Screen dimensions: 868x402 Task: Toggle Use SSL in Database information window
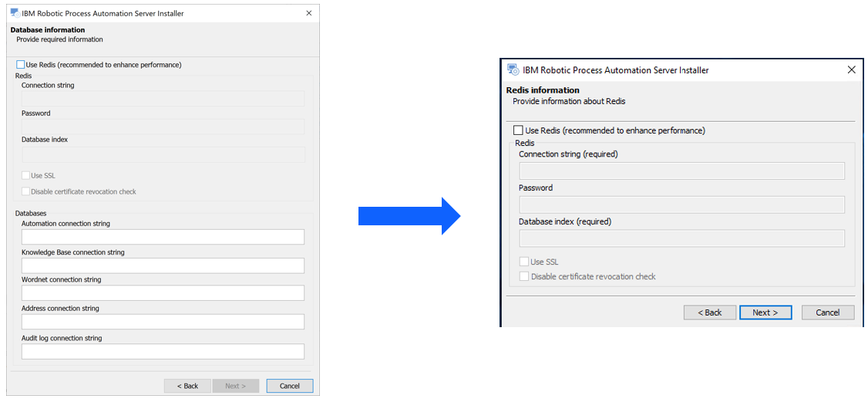click(25, 175)
